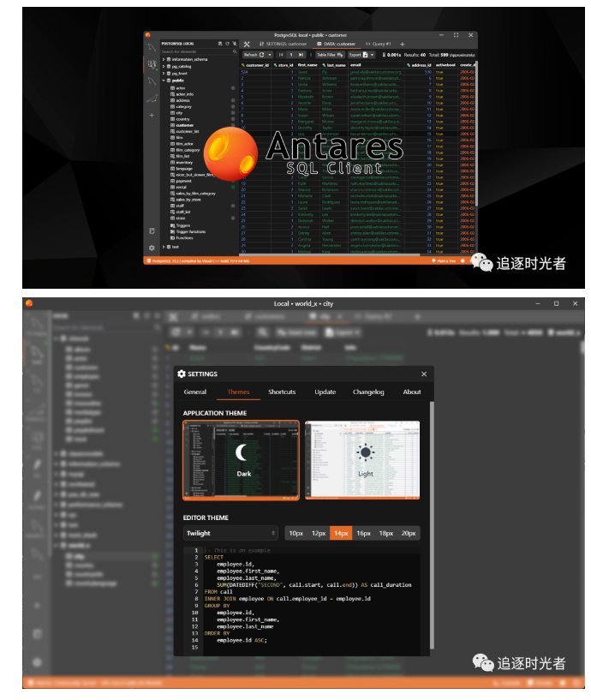The height and width of the screenshot is (700, 591).
Task: Click the notification icon in the orange status bar
Action: [x=463, y=260]
